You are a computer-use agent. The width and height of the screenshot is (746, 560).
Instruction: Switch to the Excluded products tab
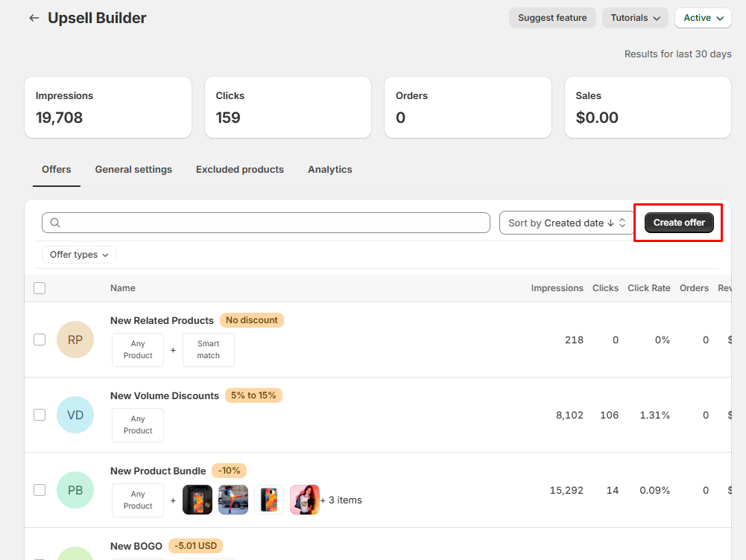(x=240, y=170)
